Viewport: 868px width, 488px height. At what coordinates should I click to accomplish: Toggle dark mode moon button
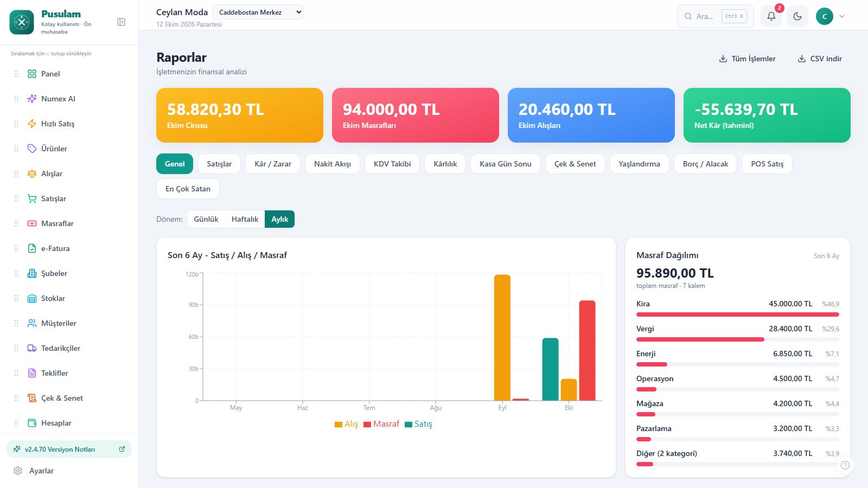[797, 16]
